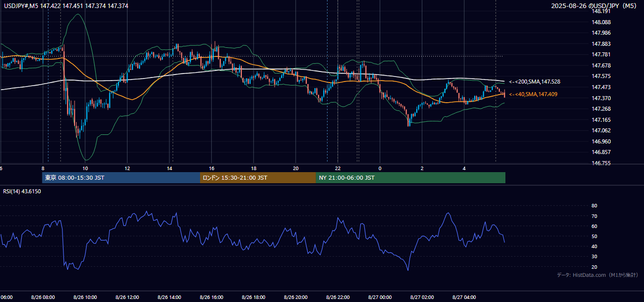
Task: Click price axis value 147.268
Action: (602, 109)
